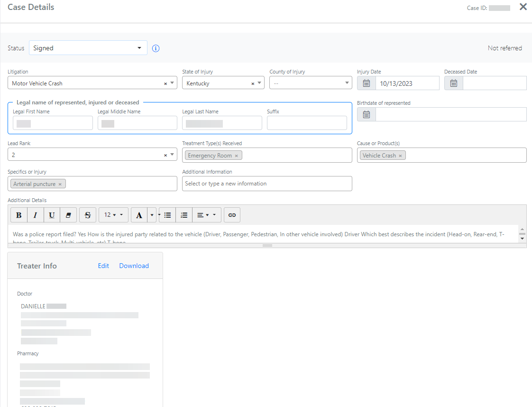The width and height of the screenshot is (532, 407).
Task: Apply italic formatting in editor toolbar
Action: [35, 215]
